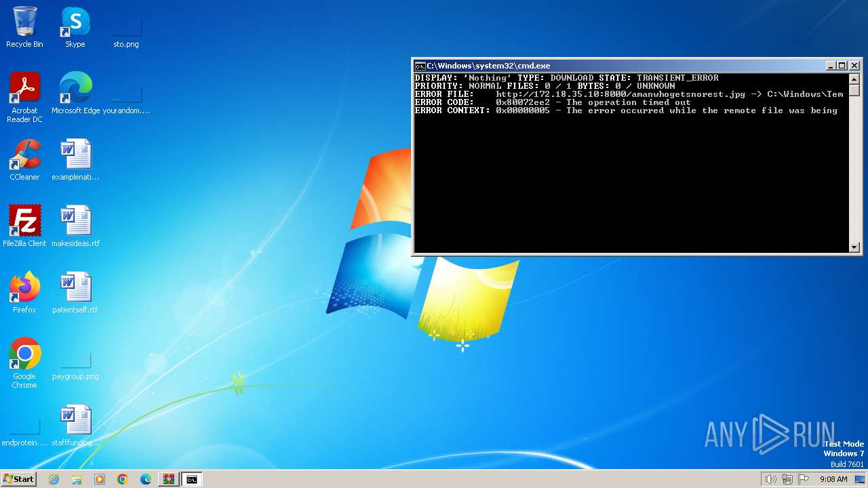Maximize the cmd.exe window
The image size is (868, 488).
click(x=842, y=66)
